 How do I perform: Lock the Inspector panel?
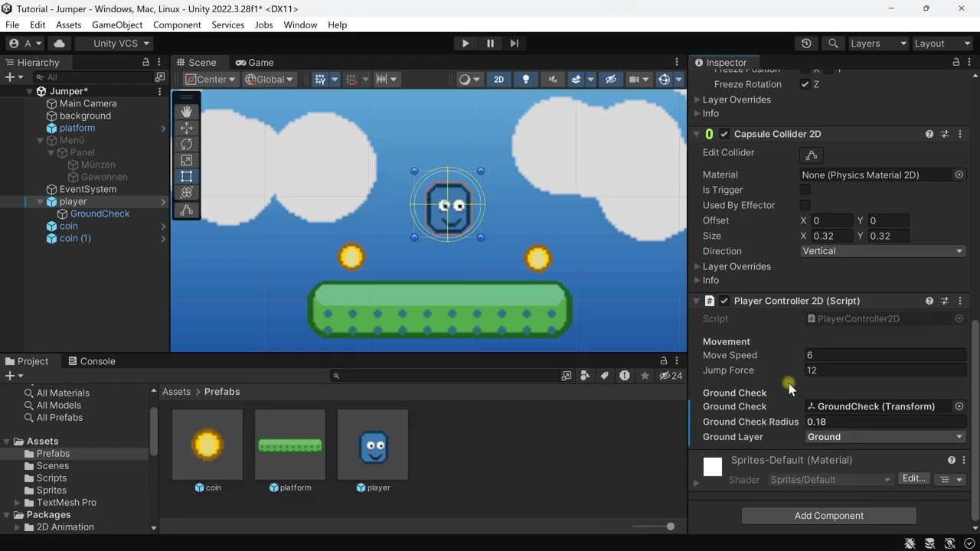[955, 62]
